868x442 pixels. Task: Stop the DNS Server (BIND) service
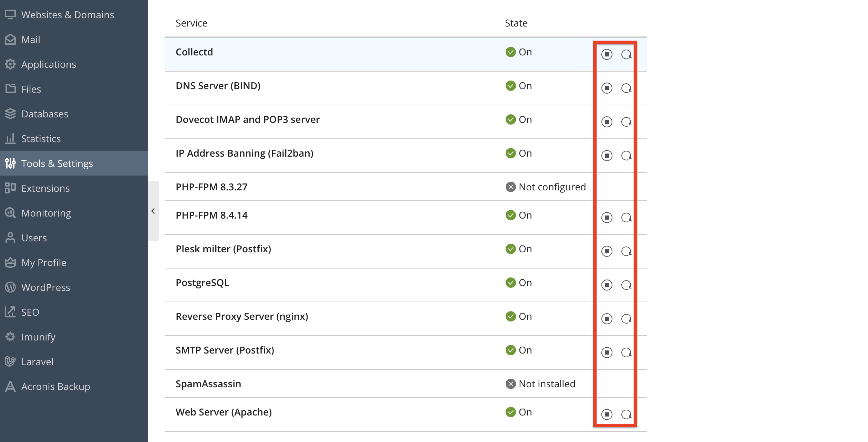[x=607, y=88]
